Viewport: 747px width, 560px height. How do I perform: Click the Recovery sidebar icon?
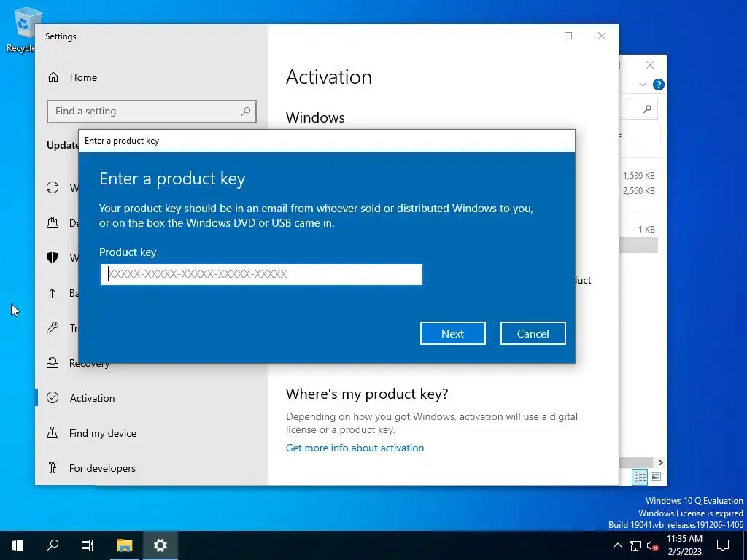53,363
